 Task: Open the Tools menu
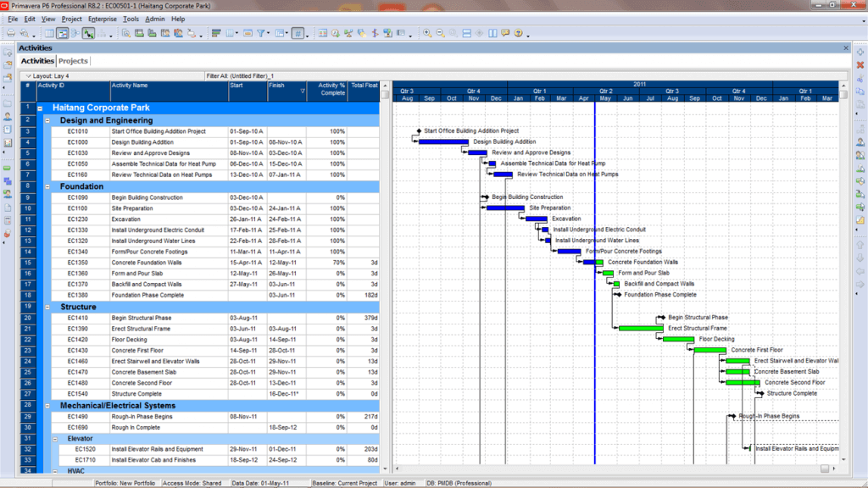click(131, 19)
